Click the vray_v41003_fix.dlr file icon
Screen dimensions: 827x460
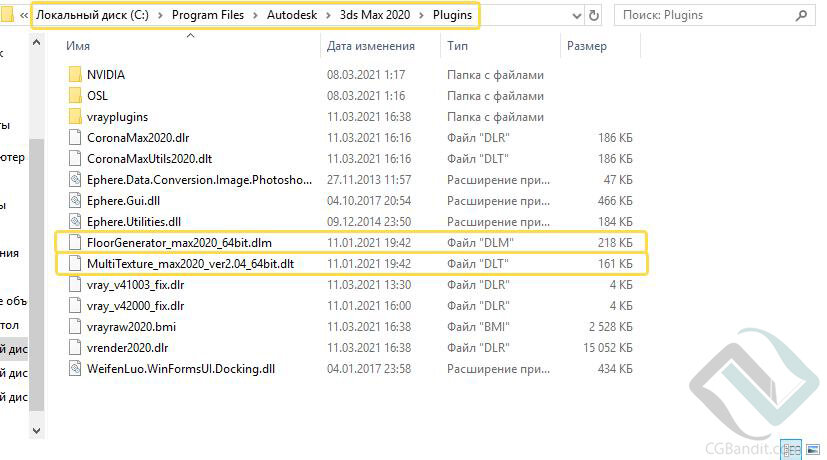[75, 285]
